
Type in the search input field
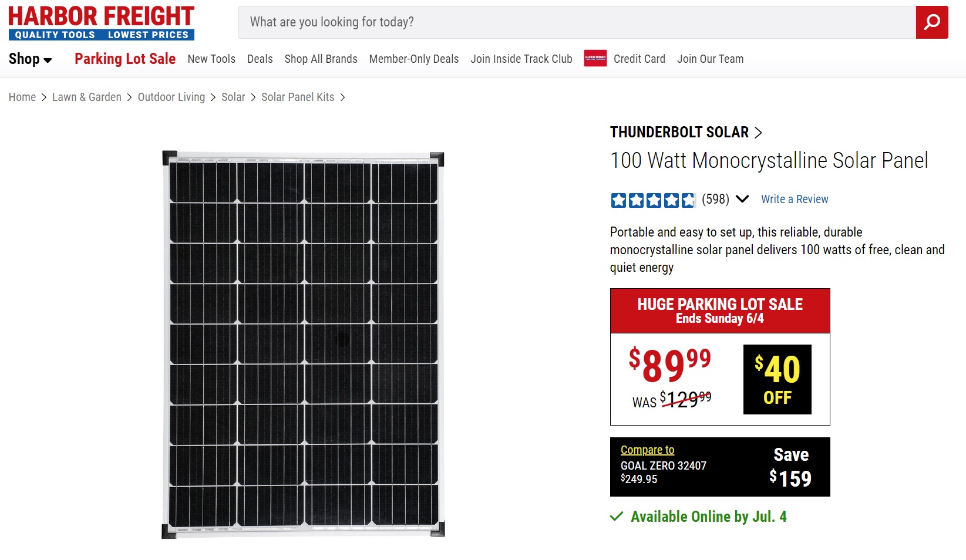pos(577,22)
